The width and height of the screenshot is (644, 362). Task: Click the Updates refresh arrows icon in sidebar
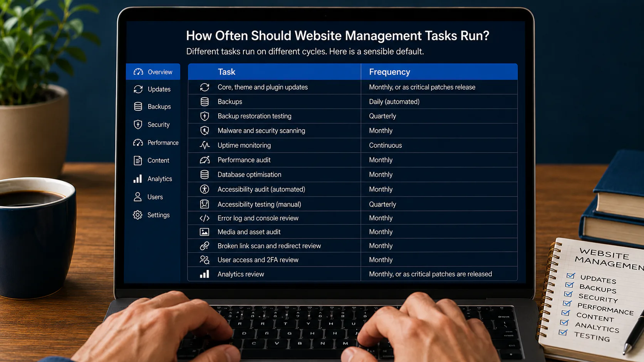(x=138, y=89)
